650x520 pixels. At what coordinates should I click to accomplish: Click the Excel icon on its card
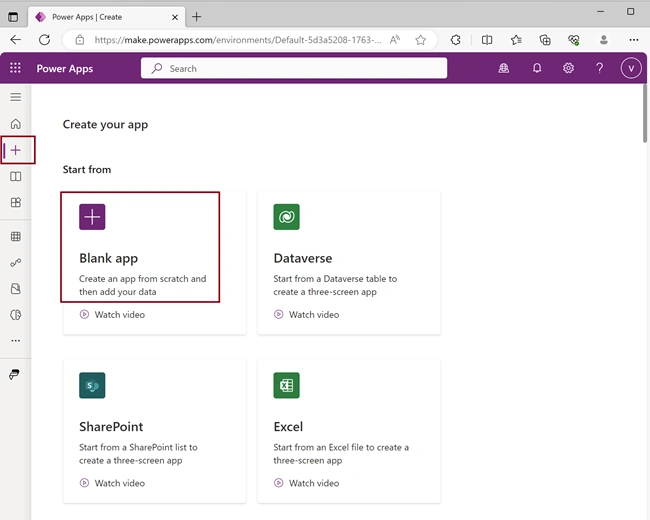286,385
